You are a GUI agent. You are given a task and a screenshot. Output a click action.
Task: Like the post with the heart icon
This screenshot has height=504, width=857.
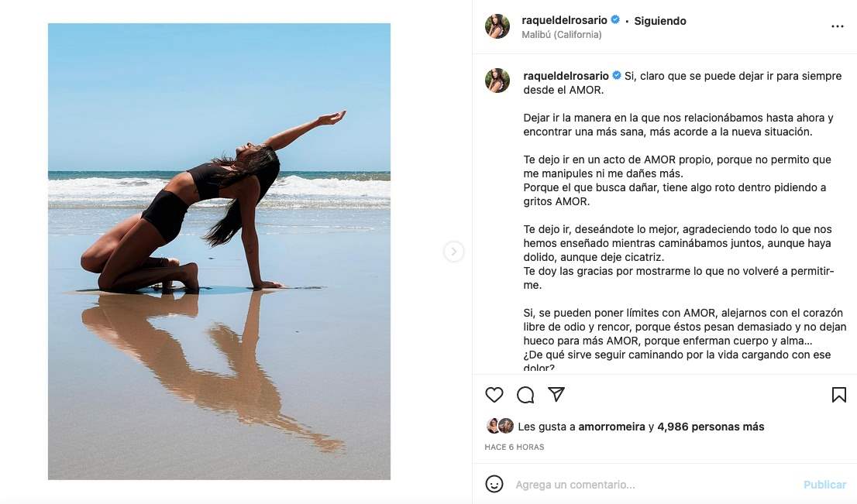click(x=494, y=395)
